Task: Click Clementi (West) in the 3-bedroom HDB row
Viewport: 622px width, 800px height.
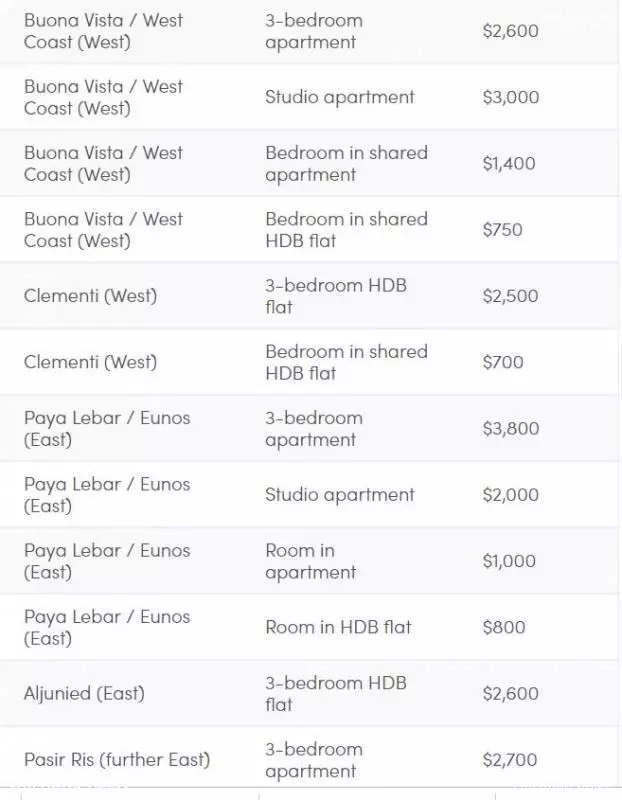Action: (90, 296)
